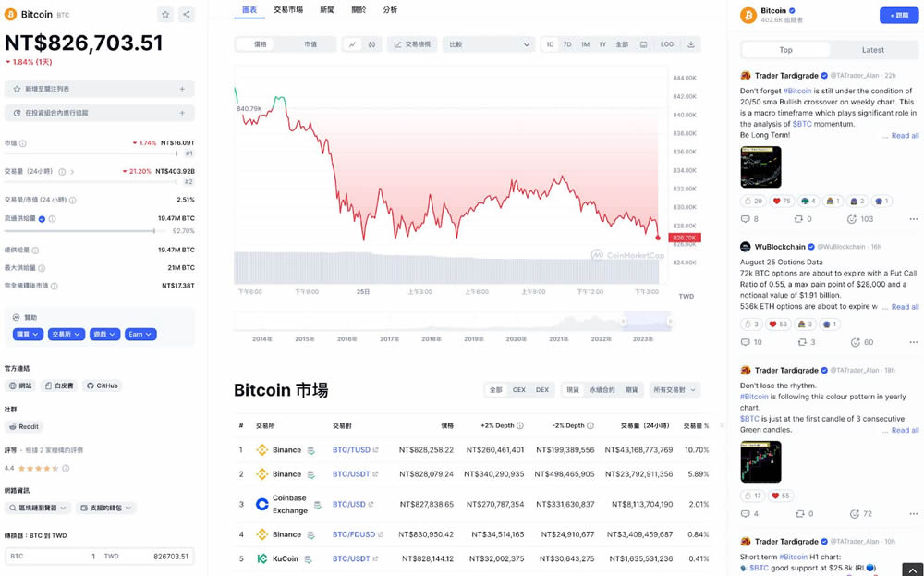Click the blue follow button for Bitcoin
The height and width of the screenshot is (576, 924).
tap(898, 16)
